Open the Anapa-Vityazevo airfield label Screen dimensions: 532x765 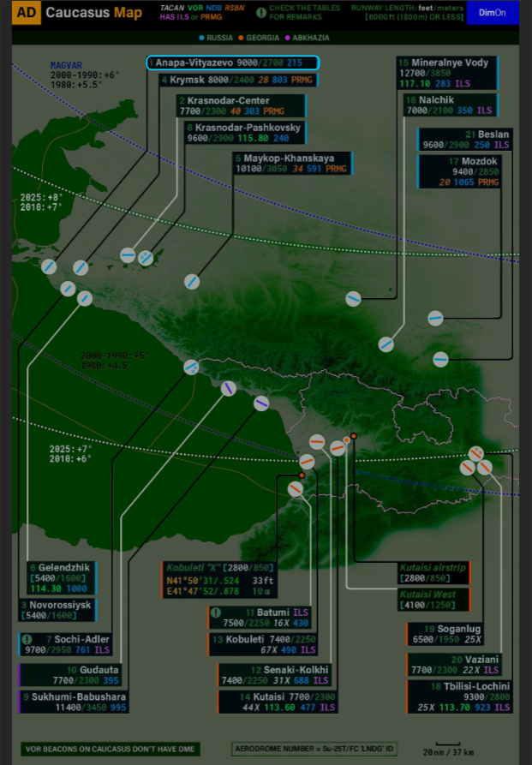click(x=232, y=63)
